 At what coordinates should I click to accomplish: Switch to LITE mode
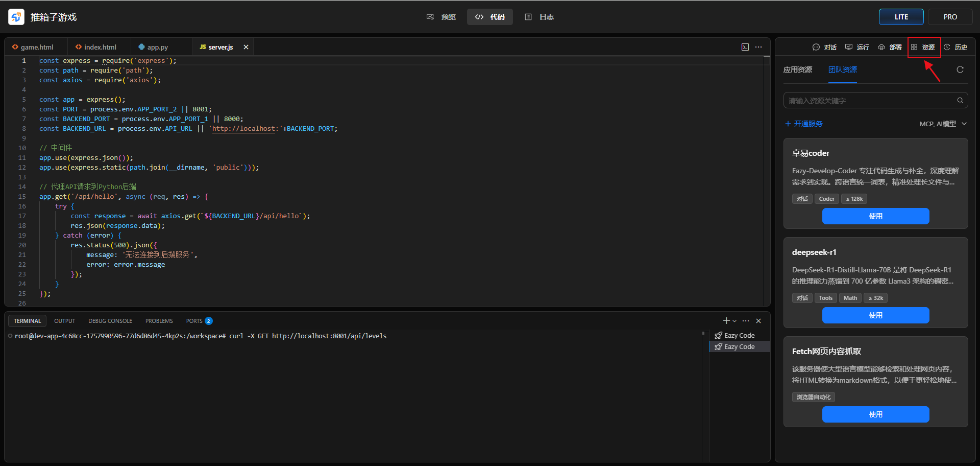pyautogui.click(x=901, y=17)
